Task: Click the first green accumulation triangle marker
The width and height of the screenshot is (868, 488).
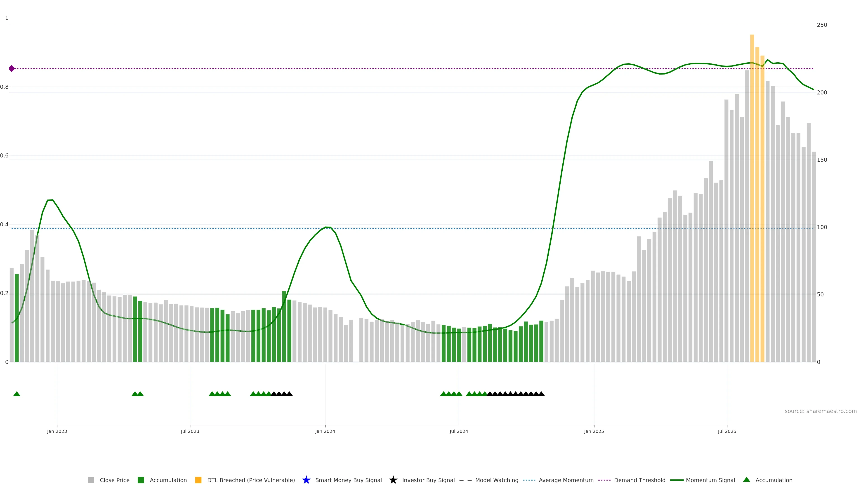Action: coord(17,394)
